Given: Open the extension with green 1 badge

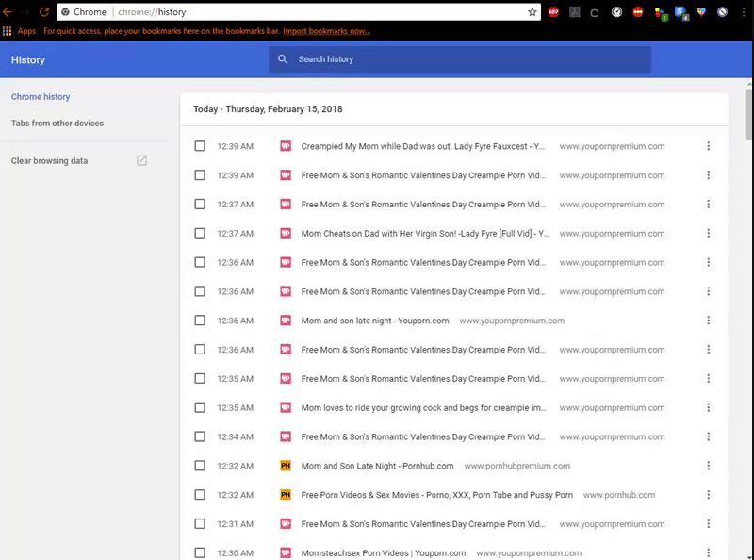Looking at the screenshot, I should pos(662,13).
